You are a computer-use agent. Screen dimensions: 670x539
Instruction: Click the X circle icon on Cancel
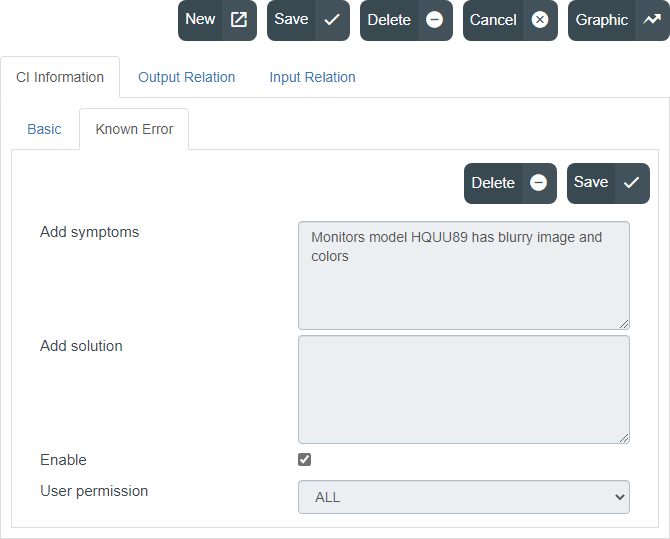[x=540, y=20]
